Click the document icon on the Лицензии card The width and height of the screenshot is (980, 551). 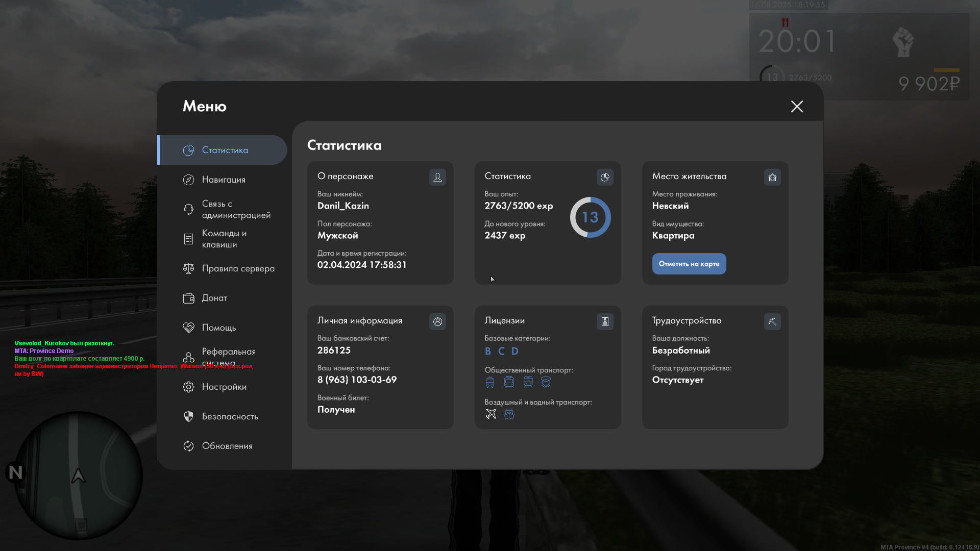point(605,321)
